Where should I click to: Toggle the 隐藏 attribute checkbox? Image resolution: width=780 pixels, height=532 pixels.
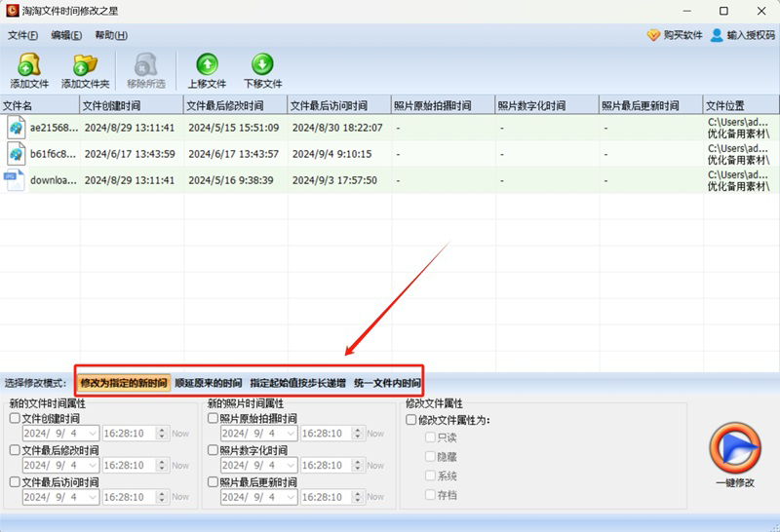pyautogui.click(x=430, y=456)
